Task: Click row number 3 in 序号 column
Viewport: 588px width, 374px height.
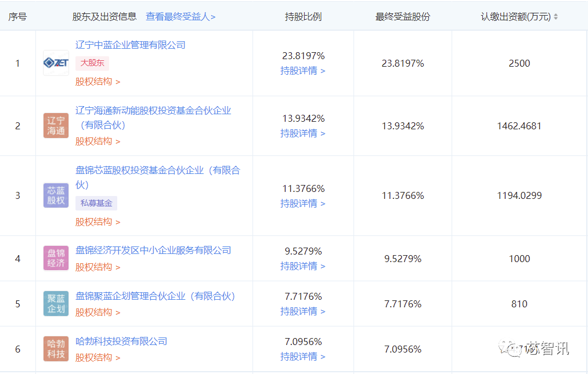Action: [x=17, y=195]
